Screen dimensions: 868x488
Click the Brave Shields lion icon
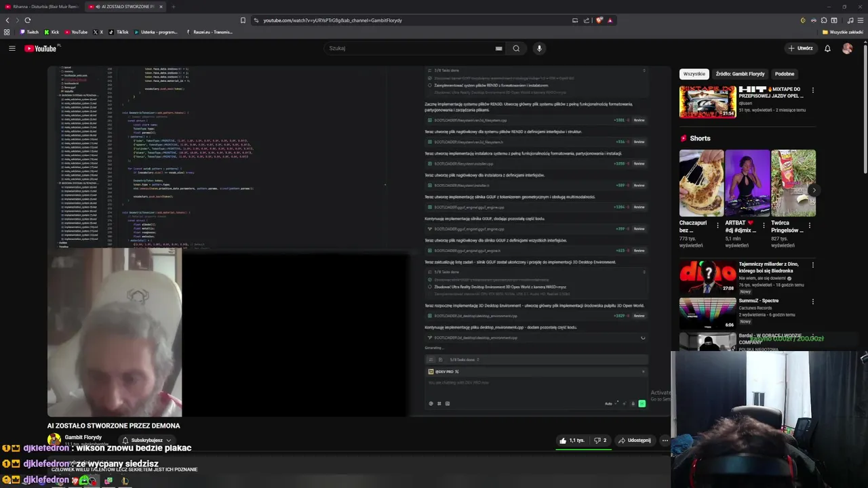(x=599, y=20)
